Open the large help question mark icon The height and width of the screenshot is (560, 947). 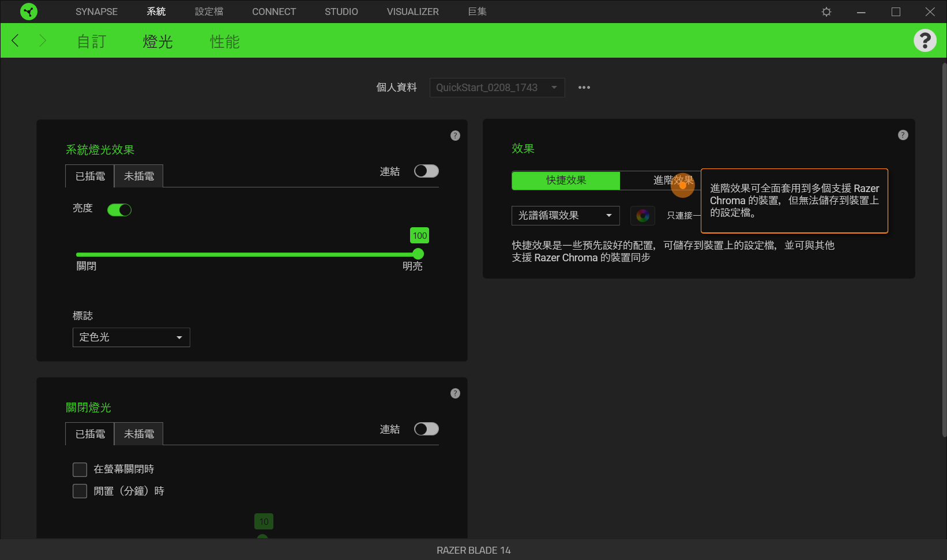click(925, 40)
